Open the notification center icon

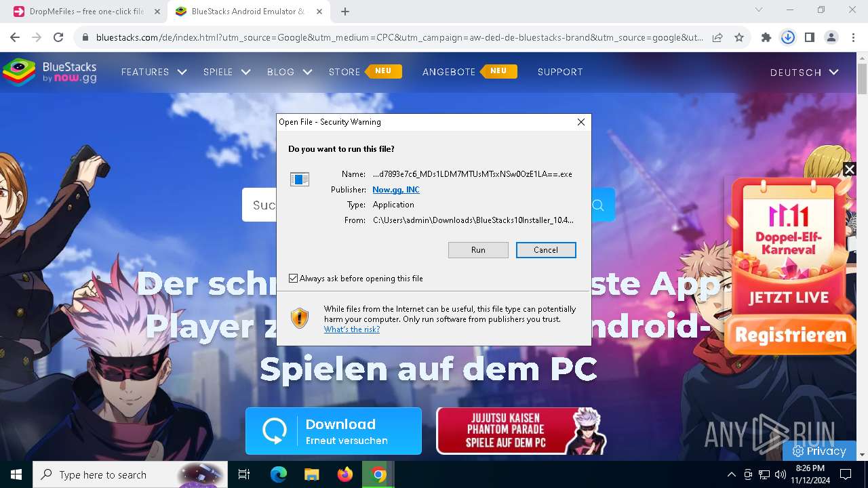[846, 474]
